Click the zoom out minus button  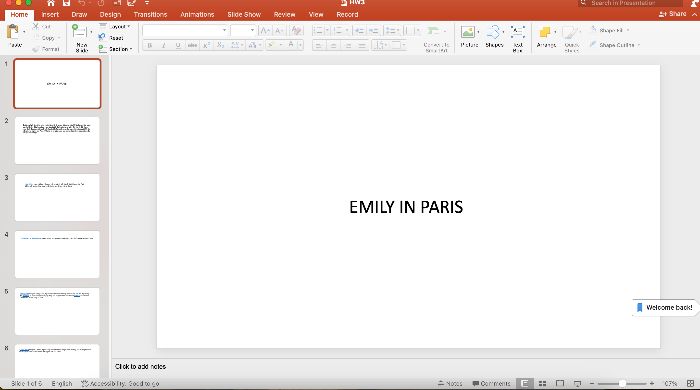coord(592,383)
